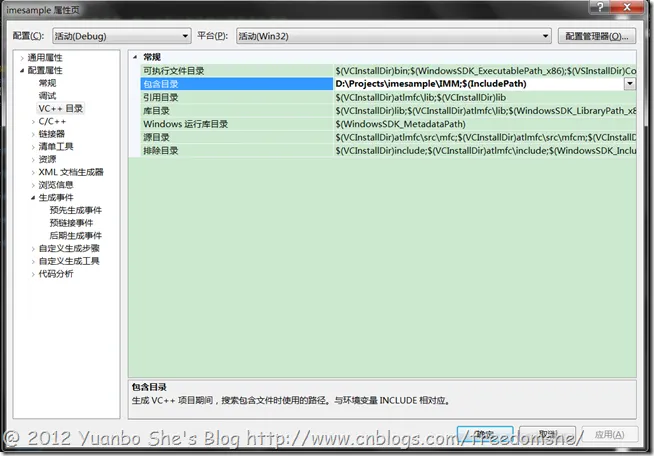Click the 确定 button
The height and width of the screenshot is (456, 654).
click(485, 434)
